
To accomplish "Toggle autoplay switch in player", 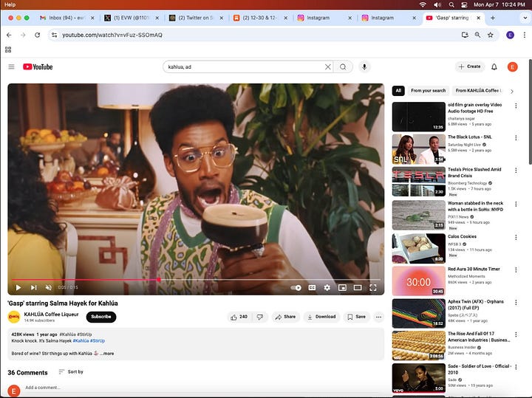I will click(296, 287).
